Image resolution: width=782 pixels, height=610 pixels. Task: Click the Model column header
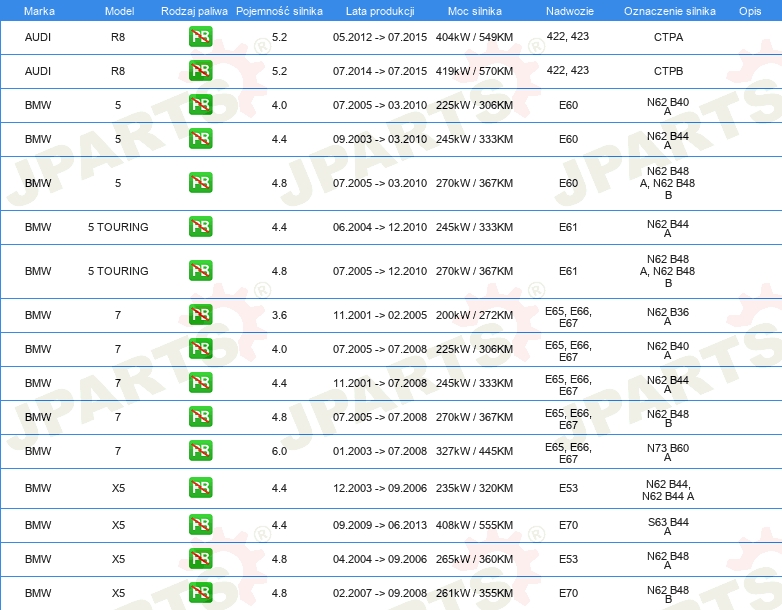coord(119,11)
